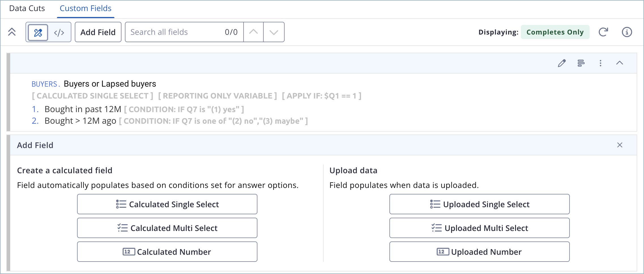Screen dimensions: 644x274
Task: Switch to the Custom Fields tab
Action: coord(85,8)
